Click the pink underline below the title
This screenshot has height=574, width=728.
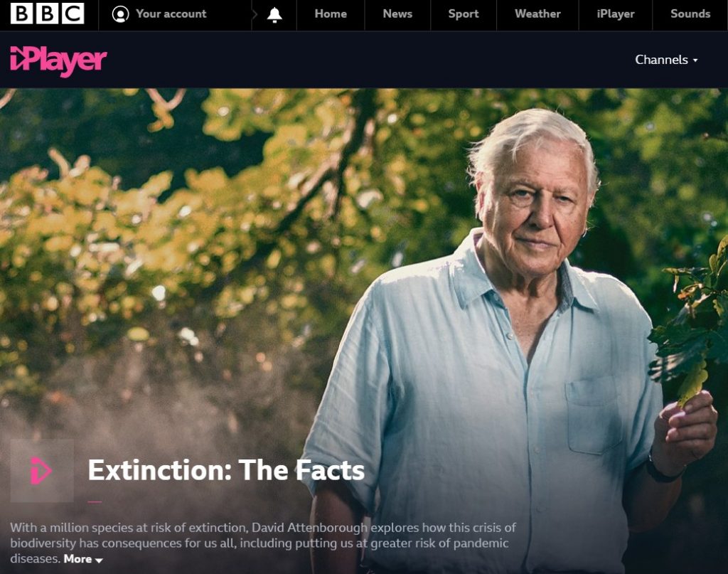point(95,501)
